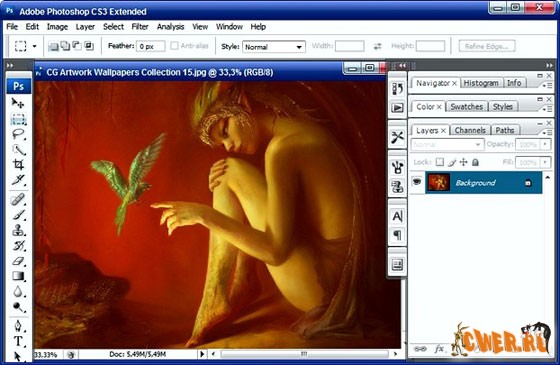The image size is (560, 365).
Task: Select the Move tool
Action: pos(18,103)
